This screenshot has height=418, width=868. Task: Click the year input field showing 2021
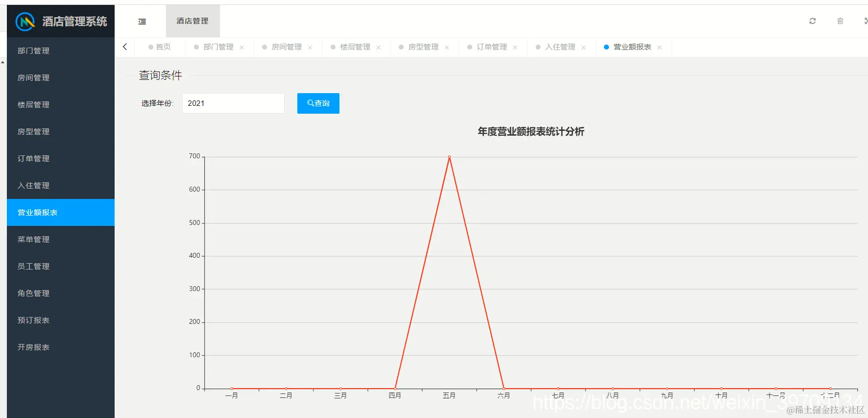(x=233, y=103)
